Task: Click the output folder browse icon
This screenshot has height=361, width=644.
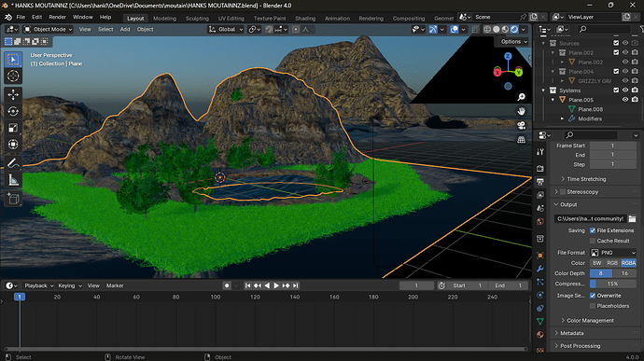Action: click(632, 218)
